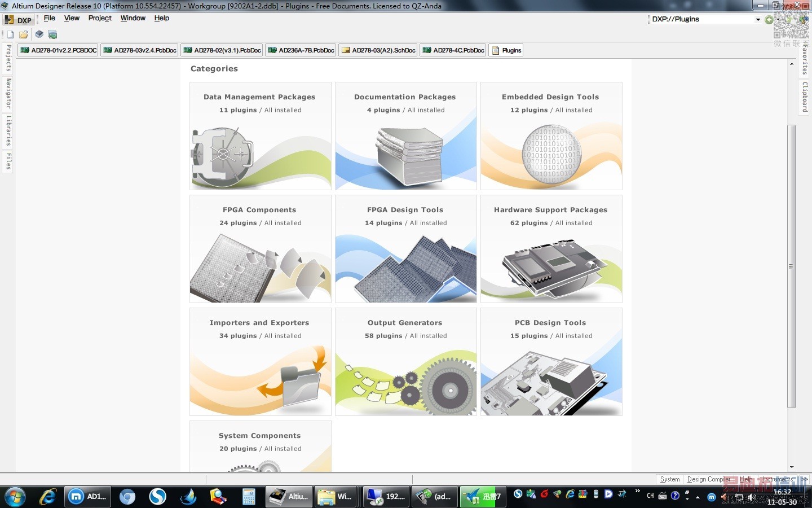
Task: Open the Libraries side panel
Action: (x=8, y=131)
